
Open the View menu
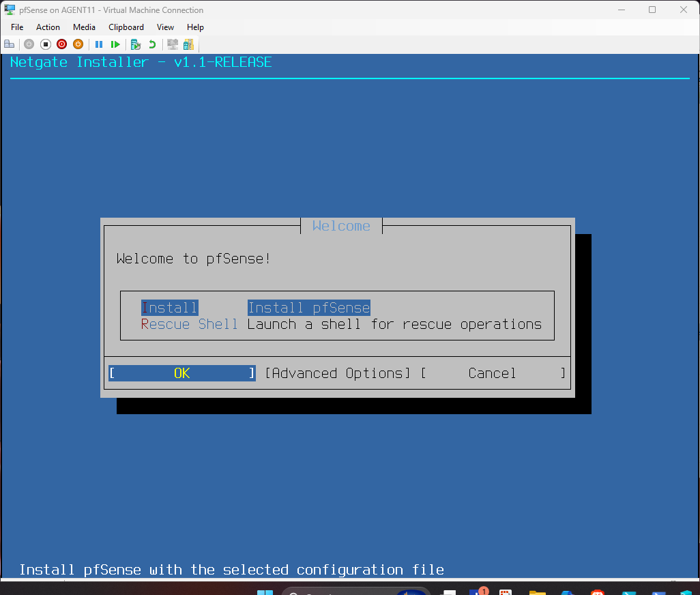pos(165,27)
